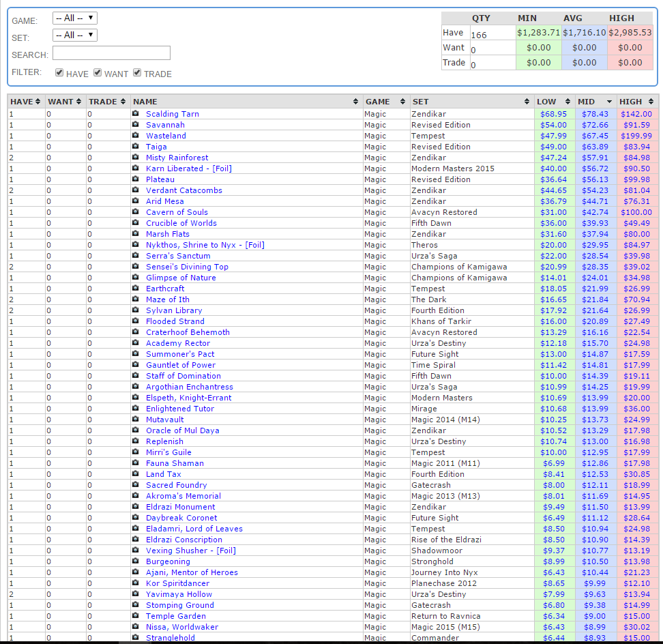This screenshot has width=663, height=644.
Task: Click in the SEARCH text field
Action: pyautogui.click(x=112, y=53)
